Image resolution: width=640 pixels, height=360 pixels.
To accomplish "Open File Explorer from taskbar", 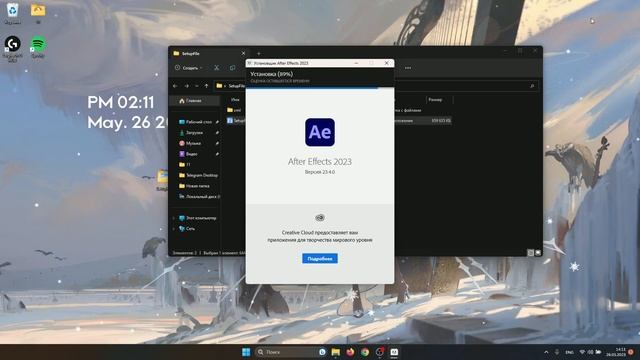I will point(336,352).
